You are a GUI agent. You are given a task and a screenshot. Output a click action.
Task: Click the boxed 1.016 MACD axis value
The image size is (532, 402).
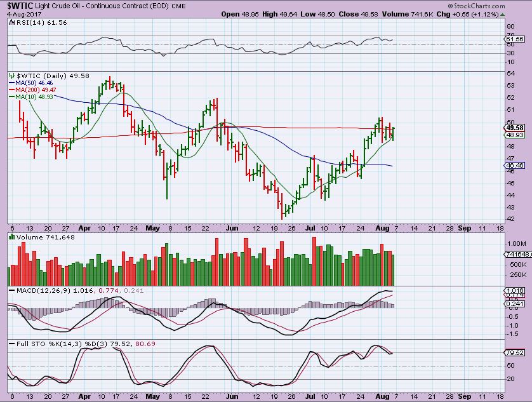(515, 291)
